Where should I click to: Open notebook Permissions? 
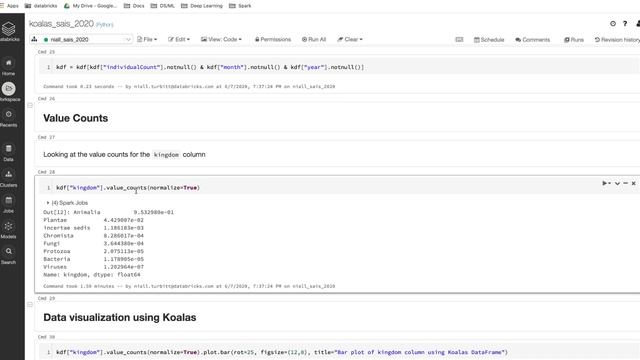tap(273, 39)
